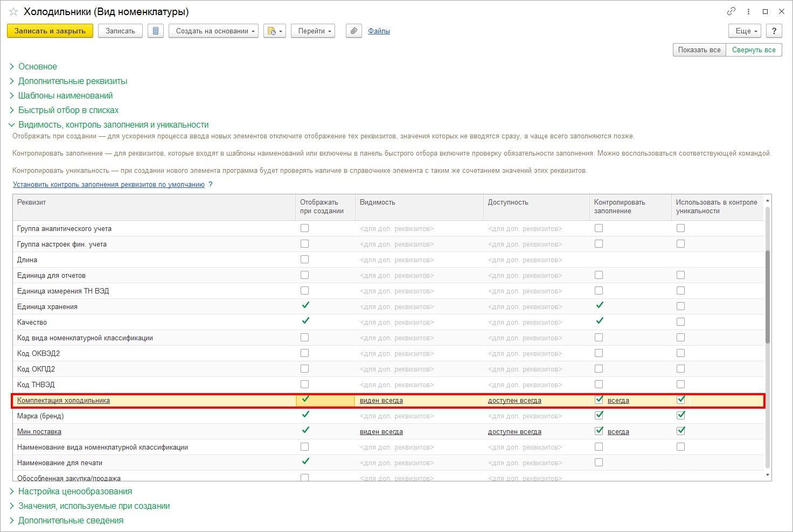Click the help question mark beside default control link

[x=211, y=185]
